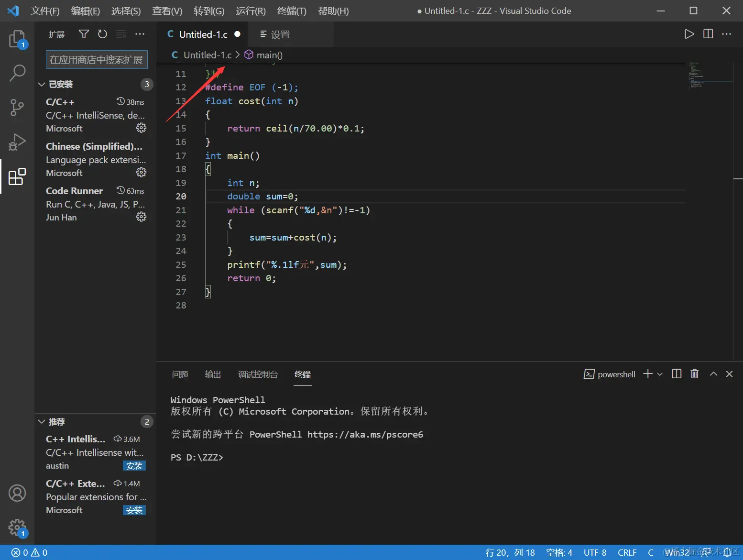Split the editor to the right
The height and width of the screenshot is (560, 743).
pos(708,34)
